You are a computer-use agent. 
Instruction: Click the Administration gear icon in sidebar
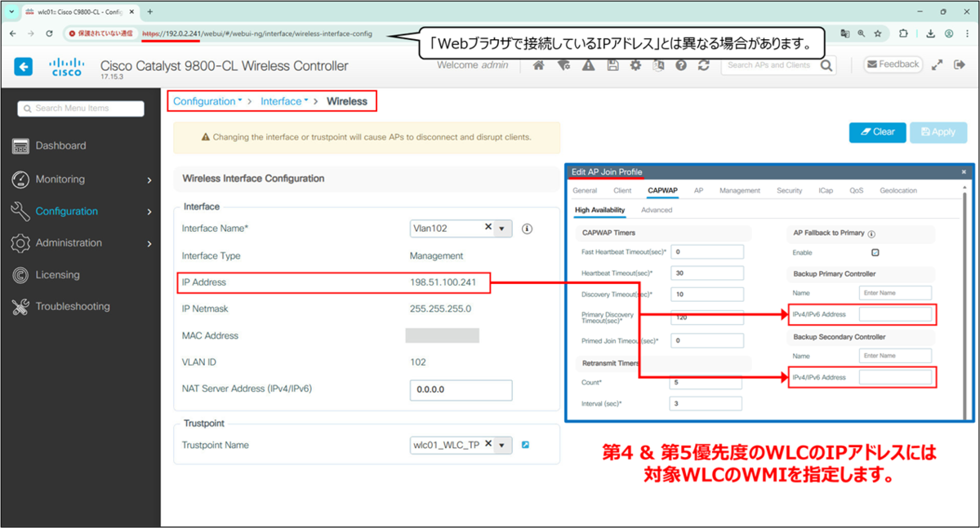[x=20, y=243]
